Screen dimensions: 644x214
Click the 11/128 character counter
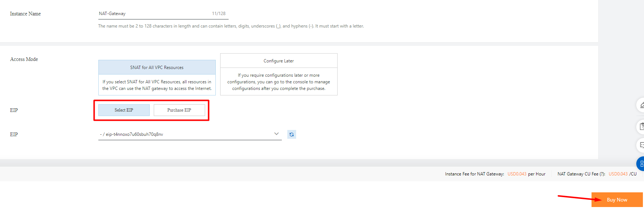(x=219, y=14)
